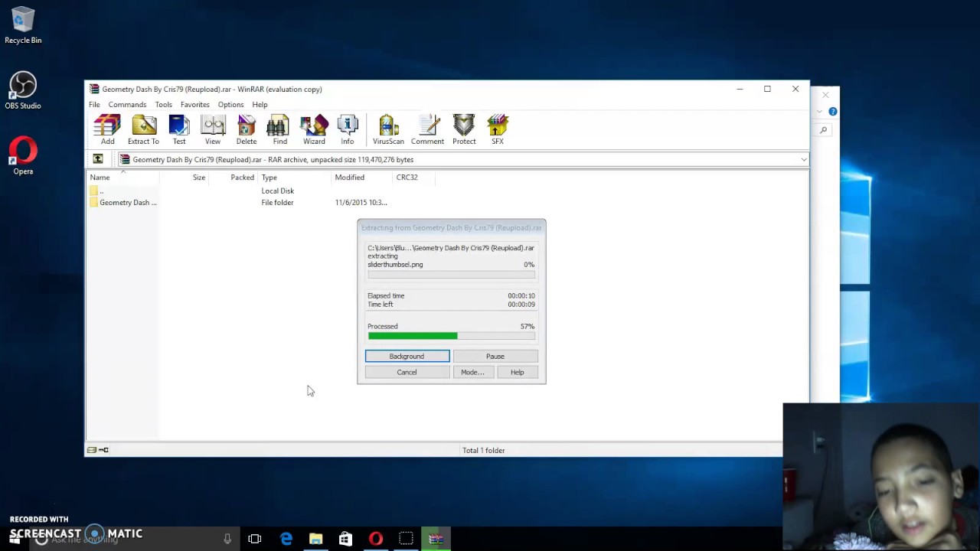Open the View toolbar icon
The image size is (980, 551).
(213, 129)
